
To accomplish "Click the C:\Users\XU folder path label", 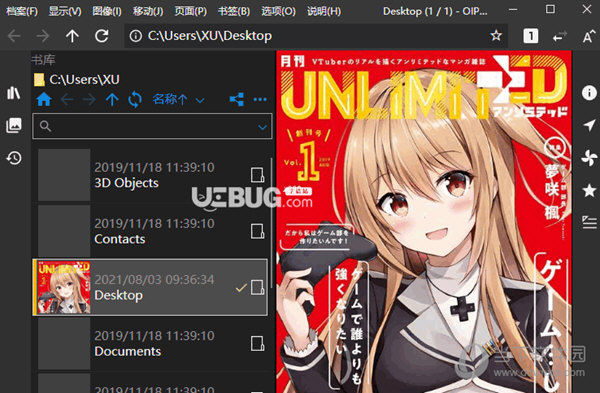I will coord(84,80).
